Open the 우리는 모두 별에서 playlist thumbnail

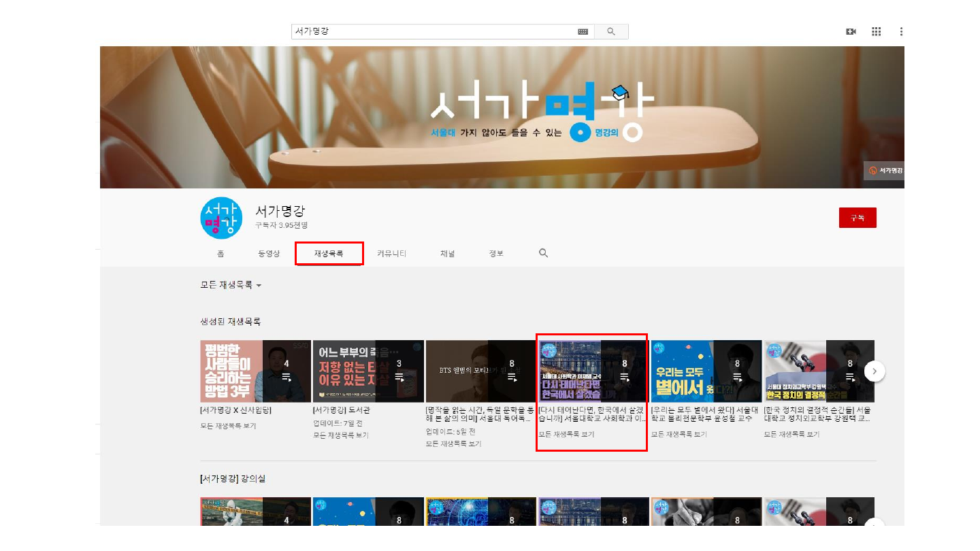[706, 371]
